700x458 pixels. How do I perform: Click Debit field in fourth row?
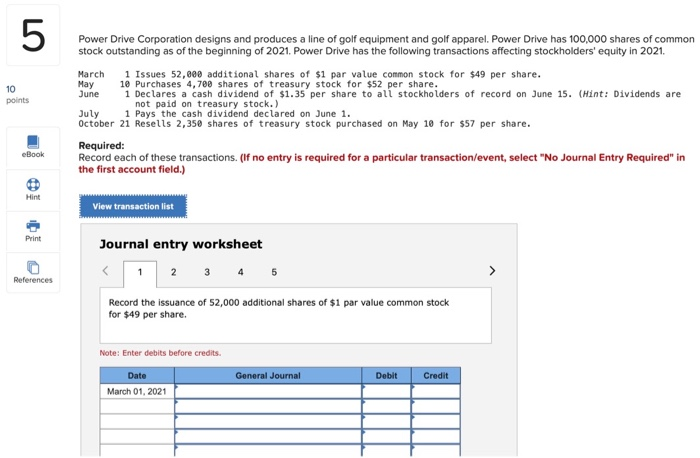[386, 437]
